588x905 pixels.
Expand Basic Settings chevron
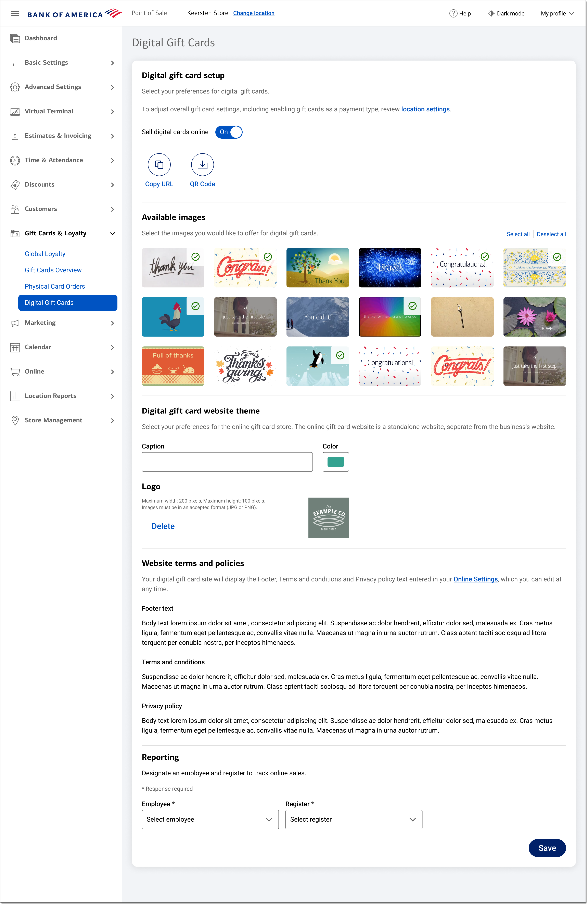coord(113,63)
